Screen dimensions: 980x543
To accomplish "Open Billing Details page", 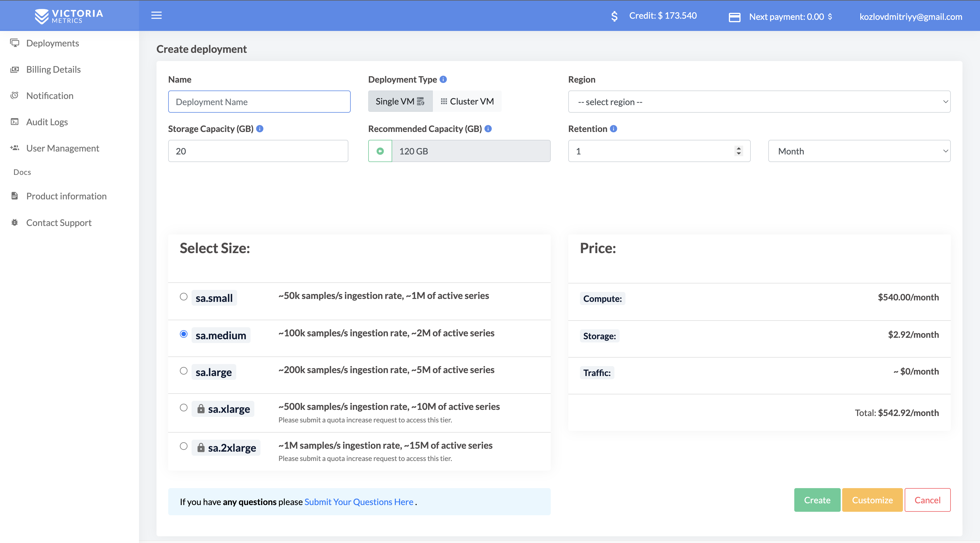I will coord(53,69).
